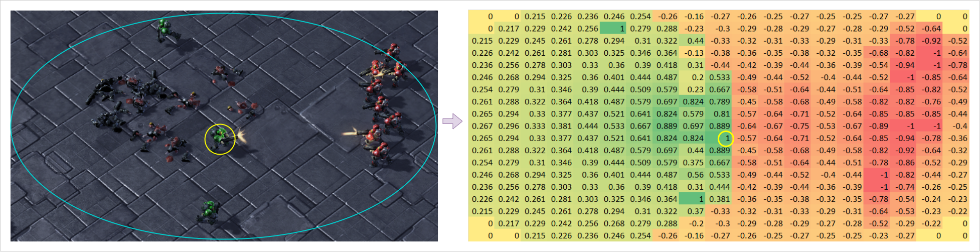Select the -0.53 cell beside -0.23
Viewport: 980px width, 252px height.
click(x=903, y=211)
